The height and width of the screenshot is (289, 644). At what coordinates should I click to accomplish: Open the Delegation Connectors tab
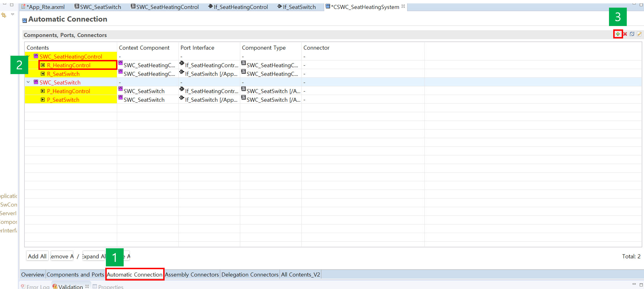click(250, 275)
